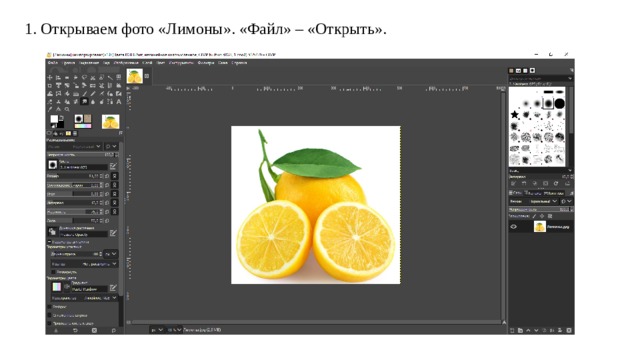Delete layer using bottom-right layers icon
Screen dimensions: 640x360
[x=569, y=330]
